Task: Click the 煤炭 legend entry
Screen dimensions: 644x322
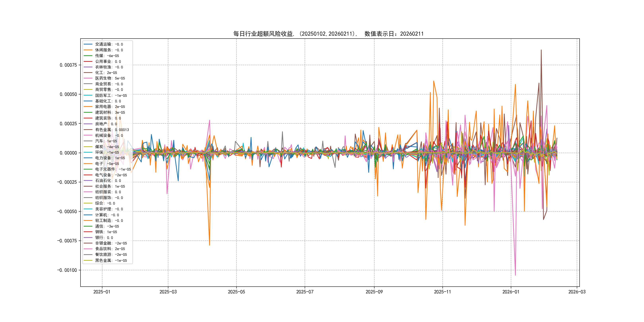Action: coord(107,146)
